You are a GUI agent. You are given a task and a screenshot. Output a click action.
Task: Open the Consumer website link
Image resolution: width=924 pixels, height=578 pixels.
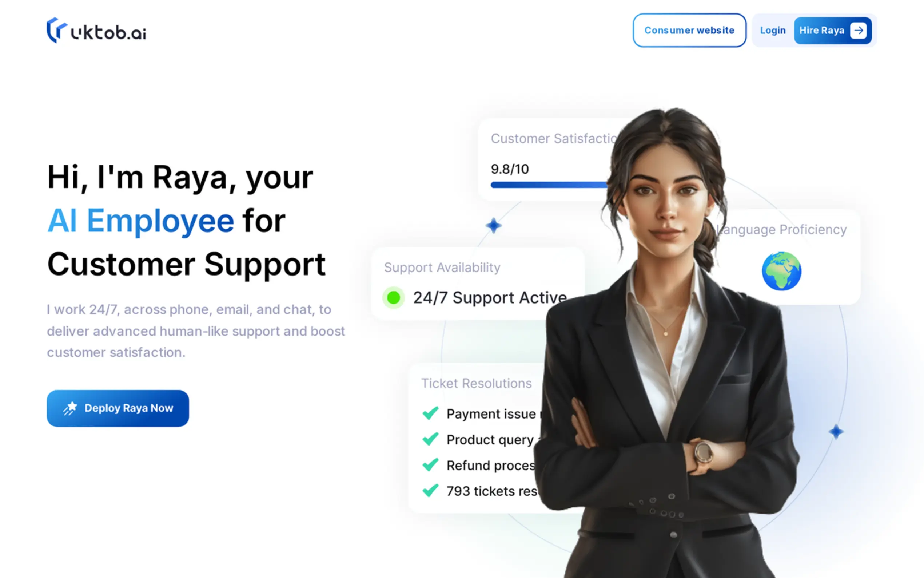click(689, 31)
